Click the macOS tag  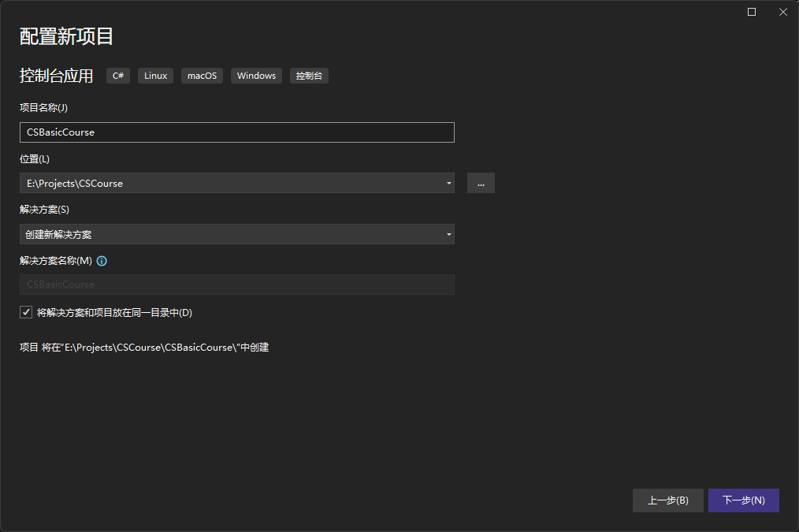pos(202,76)
